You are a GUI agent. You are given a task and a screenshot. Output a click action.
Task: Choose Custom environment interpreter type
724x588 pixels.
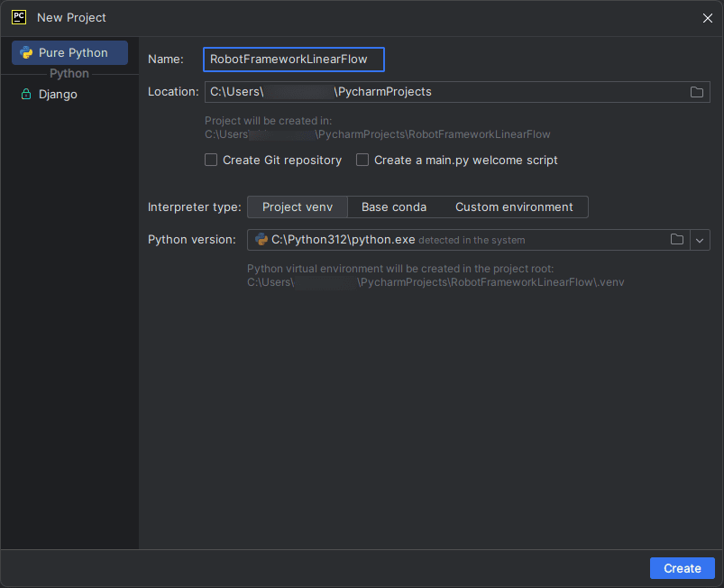point(514,207)
